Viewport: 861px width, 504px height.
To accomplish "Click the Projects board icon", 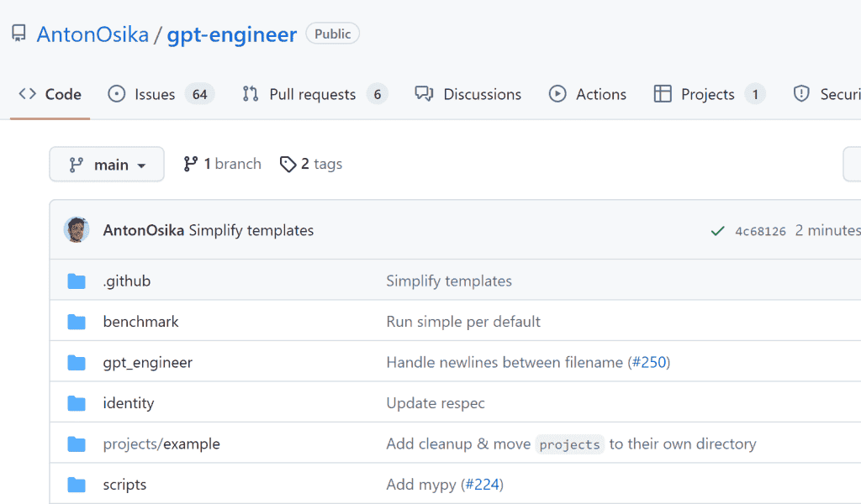I will pos(661,93).
